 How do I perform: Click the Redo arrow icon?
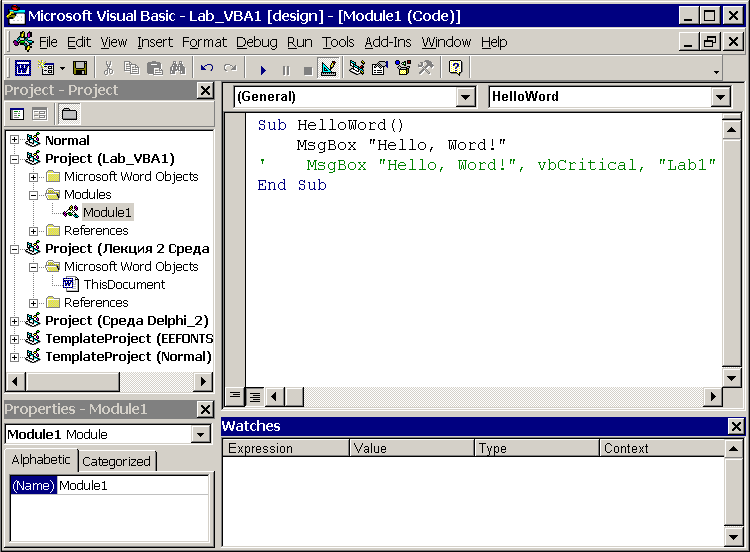coord(230,68)
